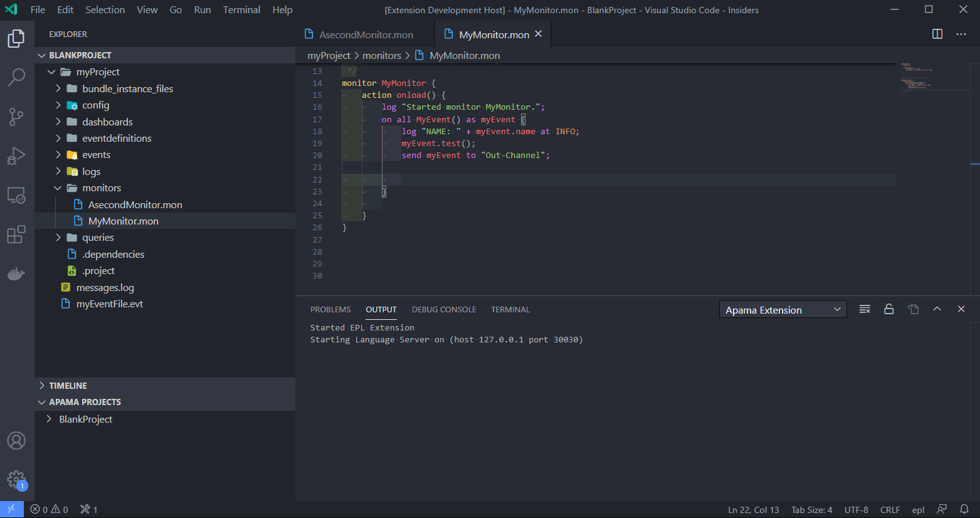
Task: Open the editor More Actions menu
Action: 961,34
